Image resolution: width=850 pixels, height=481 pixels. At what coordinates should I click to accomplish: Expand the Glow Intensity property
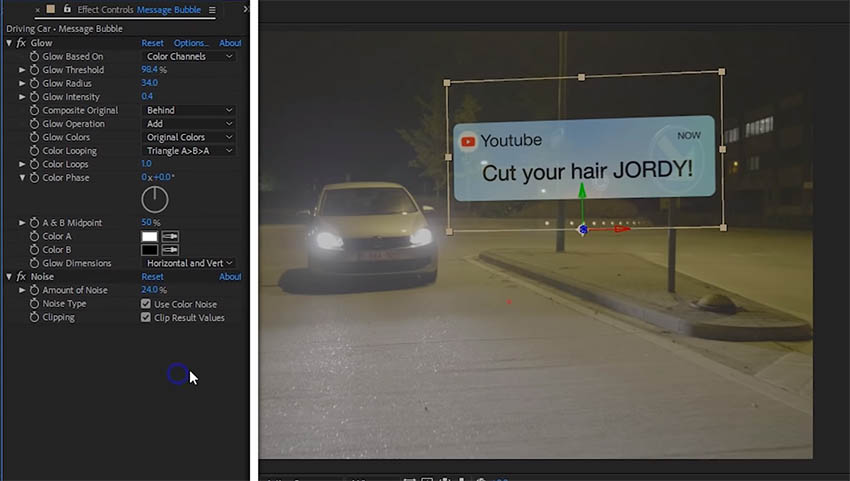tap(22, 97)
